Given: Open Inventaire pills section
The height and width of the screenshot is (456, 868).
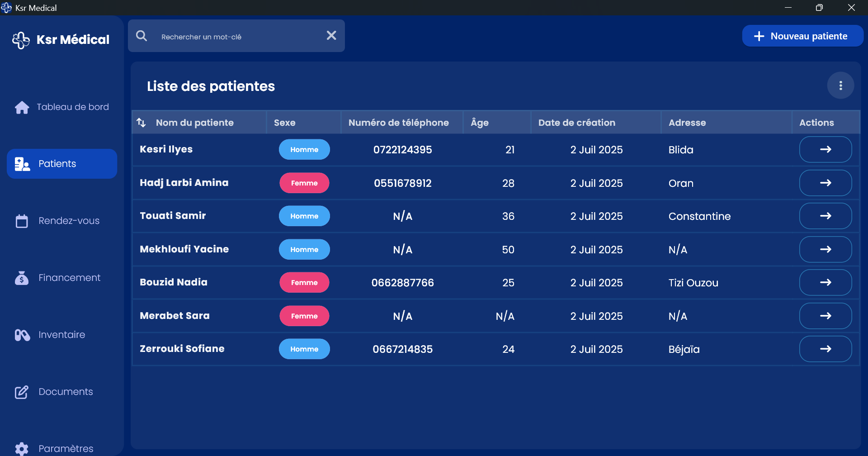Looking at the screenshot, I should 62,335.
